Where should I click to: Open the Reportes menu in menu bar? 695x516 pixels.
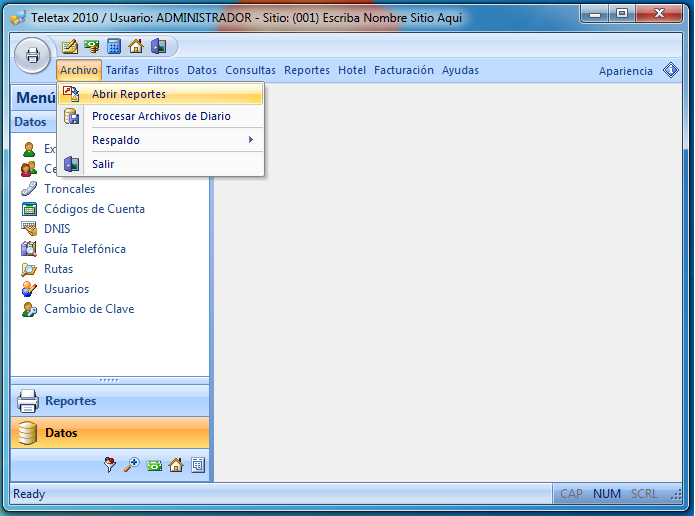(x=307, y=70)
